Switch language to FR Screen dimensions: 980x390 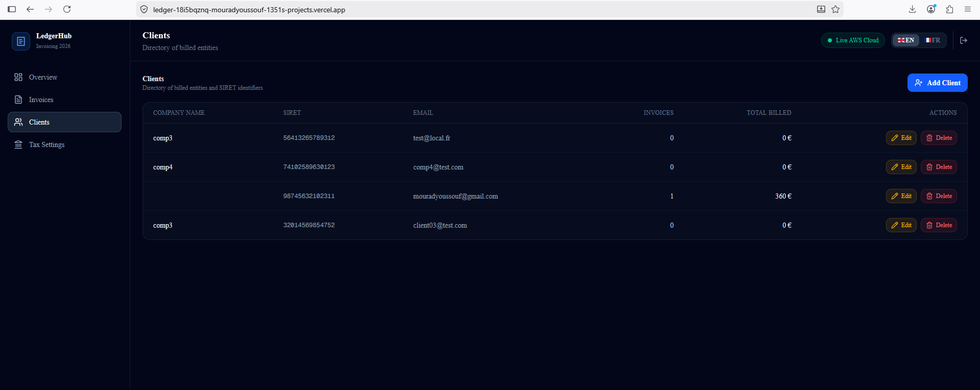pyautogui.click(x=933, y=40)
